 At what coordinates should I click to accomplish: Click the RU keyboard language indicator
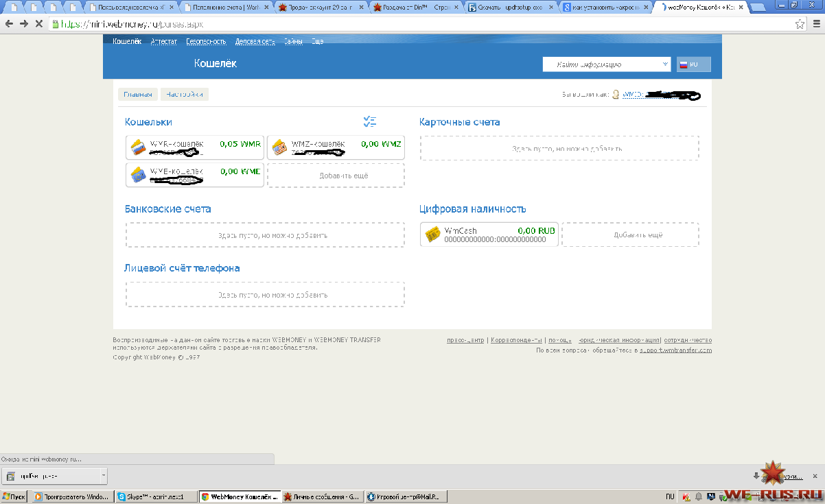tap(671, 496)
